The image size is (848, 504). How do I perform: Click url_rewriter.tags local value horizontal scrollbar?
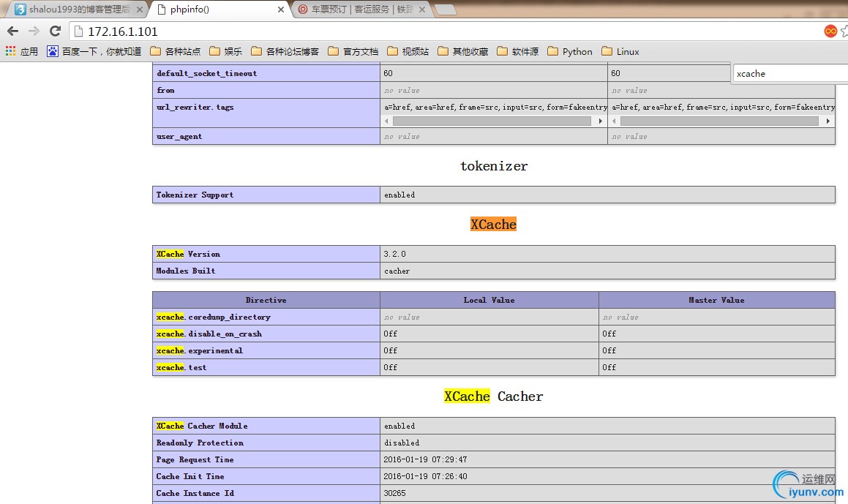(x=493, y=121)
